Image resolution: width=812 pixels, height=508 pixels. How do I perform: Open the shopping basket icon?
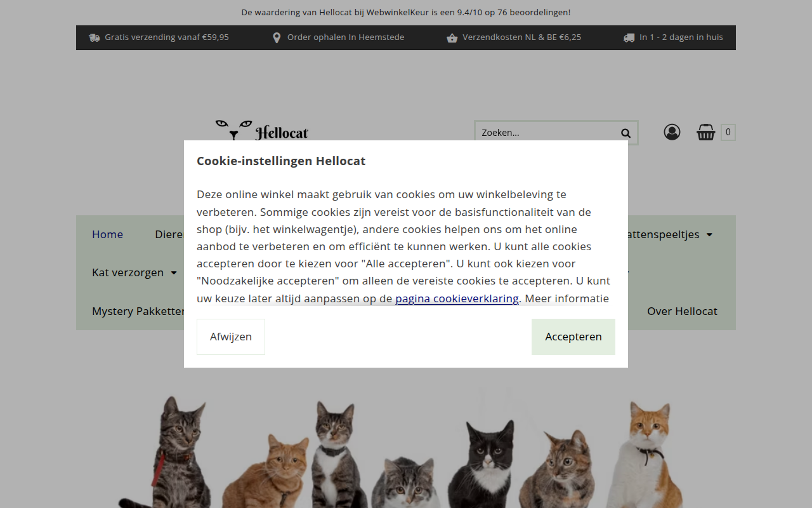point(706,132)
